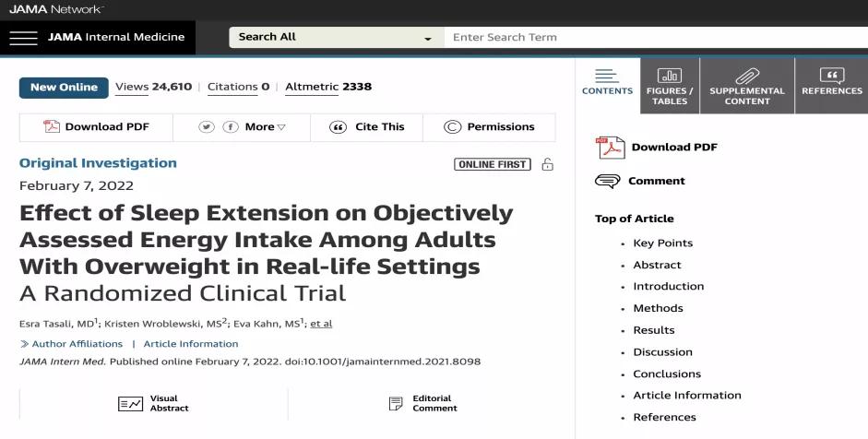
Task: Jump to Key Points section
Action: (x=662, y=243)
